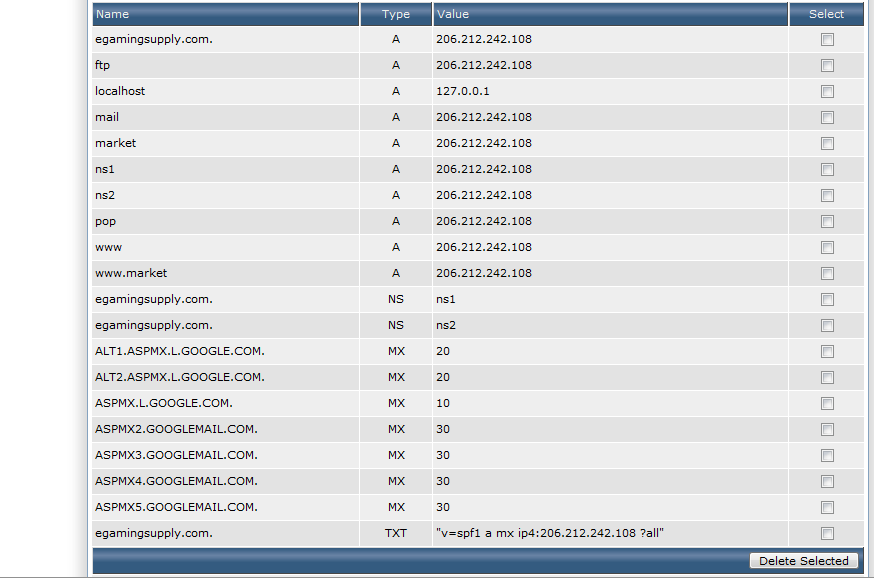The image size is (874, 578).
Task: Select the ftp record checkbox
Action: pos(827,66)
